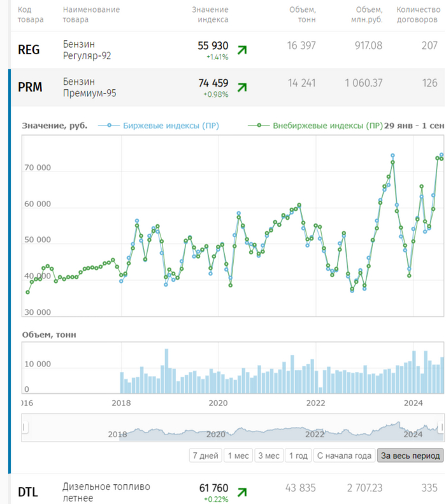Viewport: 446px width, 504px height.
Task: Click the left handle of range navigator
Action: (24, 427)
